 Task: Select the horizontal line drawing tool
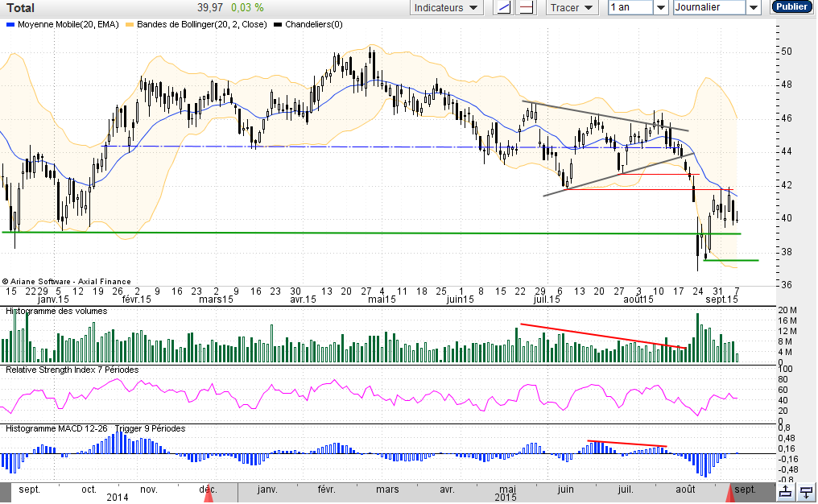[x=527, y=8]
